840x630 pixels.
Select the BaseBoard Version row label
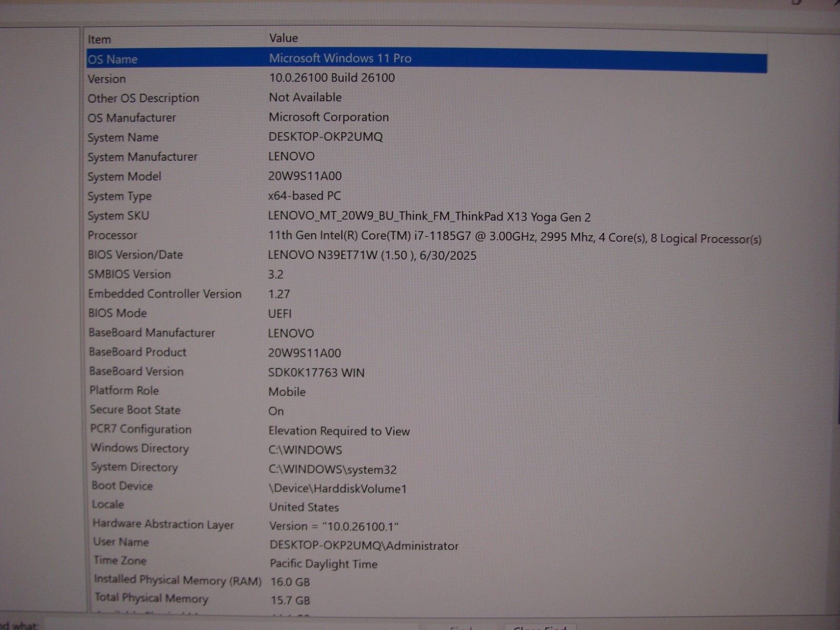(x=136, y=372)
